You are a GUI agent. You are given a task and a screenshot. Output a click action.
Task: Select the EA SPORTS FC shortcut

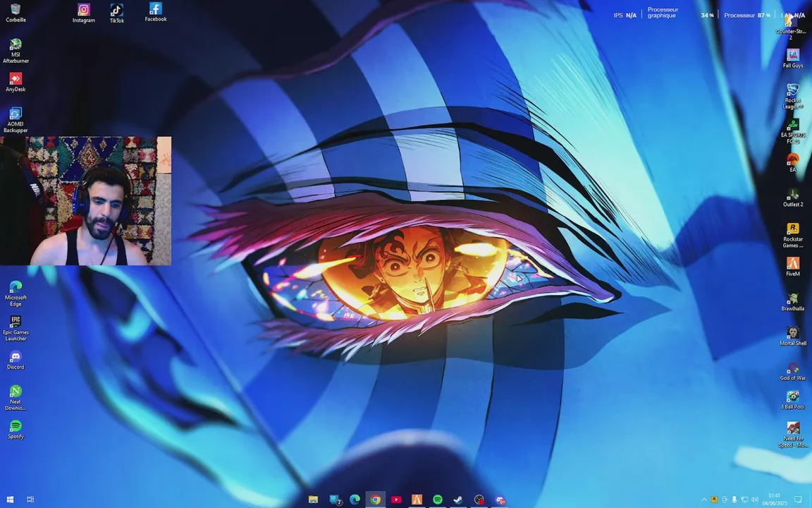(x=793, y=131)
